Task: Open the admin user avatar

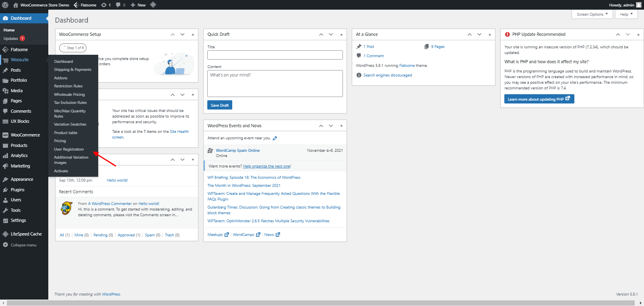Action: [639, 5]
